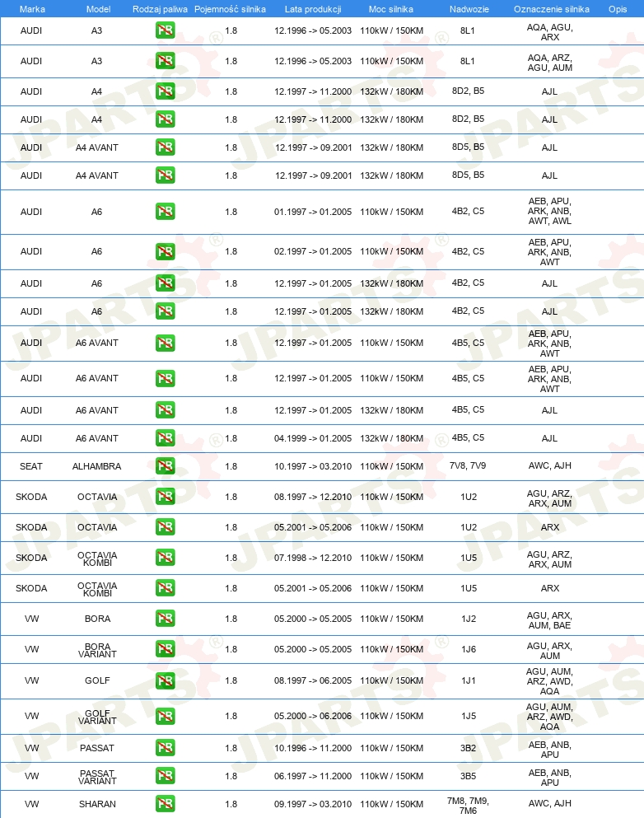The width and height of the screenshot is (644, 818).
Task: Click fuel icon in VW Sharan row
Action: click(166, 804)
